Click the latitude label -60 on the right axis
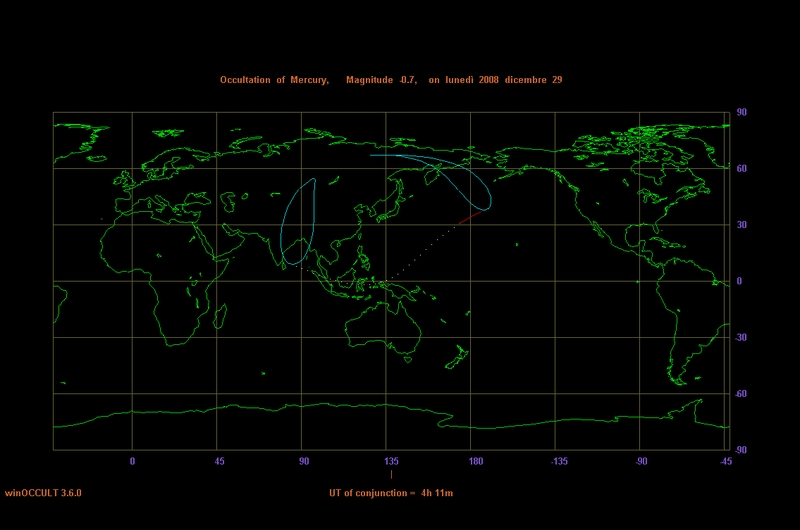The height and width of the screenshot is (530, 800). (x=740, y=394)
